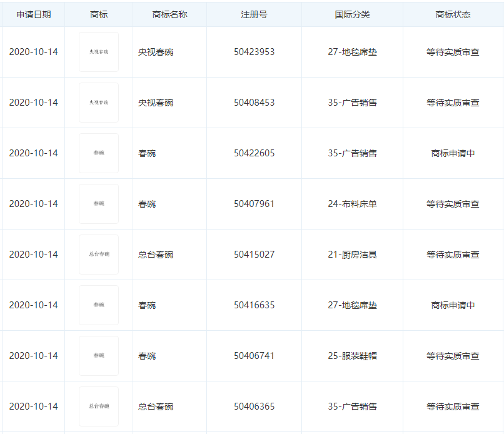Click the 注册号 column header
Screen dimensions: 504x434
point(254,14)
